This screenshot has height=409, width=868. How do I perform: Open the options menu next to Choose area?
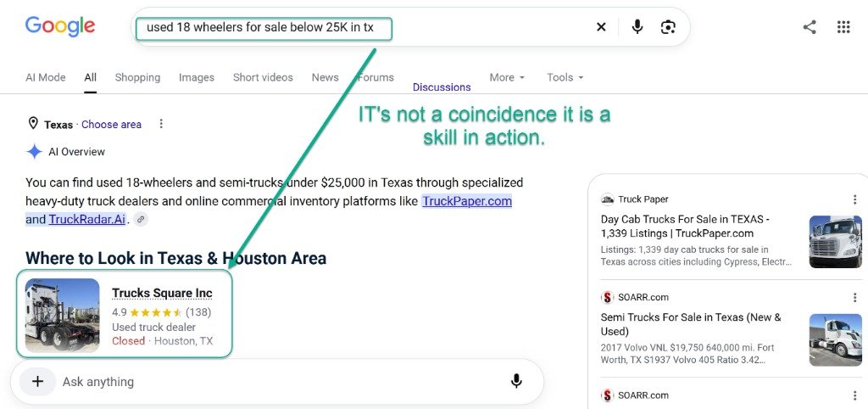(161, 124)
